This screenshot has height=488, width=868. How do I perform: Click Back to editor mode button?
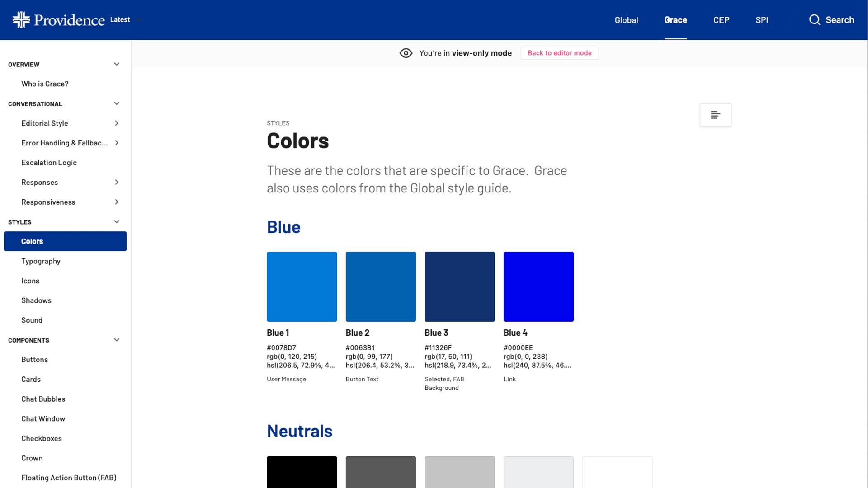pyautogui.click(x=559, y=53)
